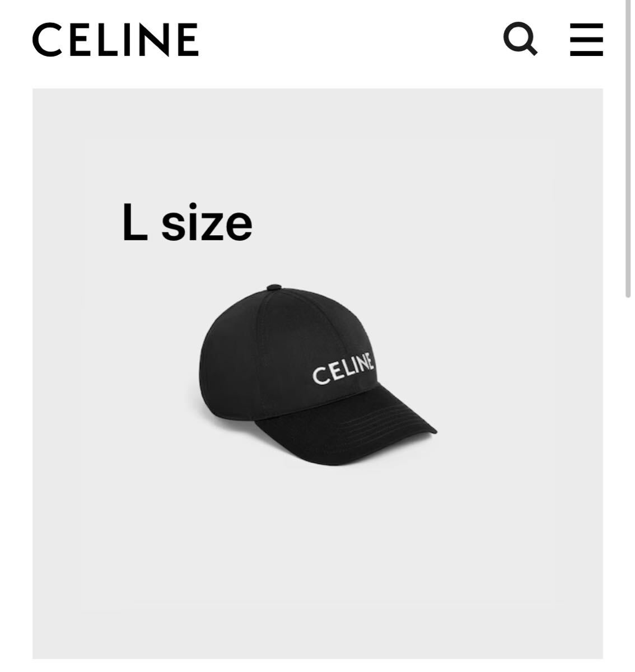635x672 pixels.
Task: Click the white header area between logo and search
Action: [x=350, y=40]
